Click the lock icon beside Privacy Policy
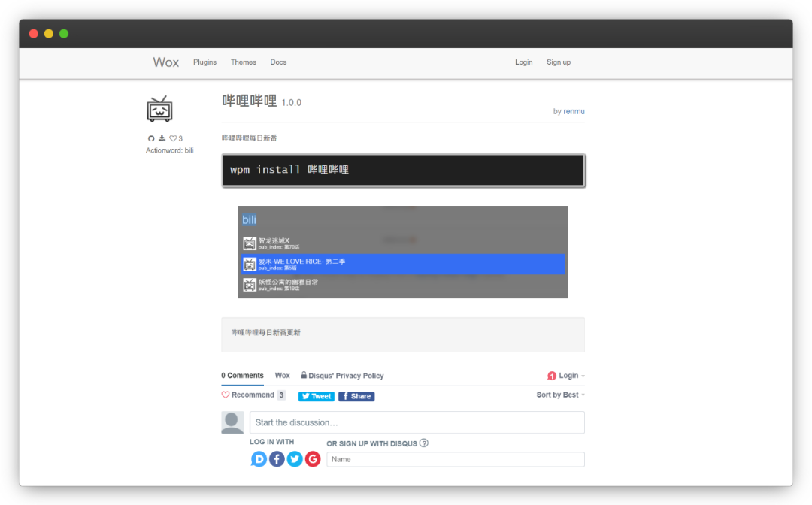 click(304, 375)
